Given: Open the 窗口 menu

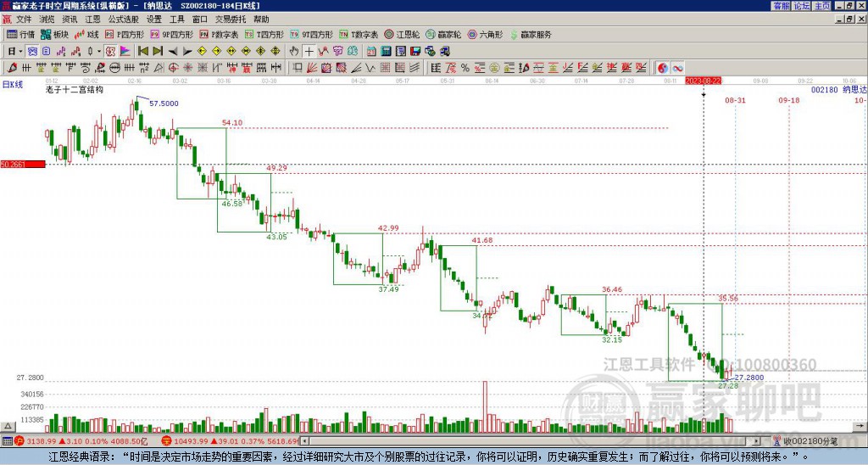Looking at the screenshot, I should pos(200,20).
